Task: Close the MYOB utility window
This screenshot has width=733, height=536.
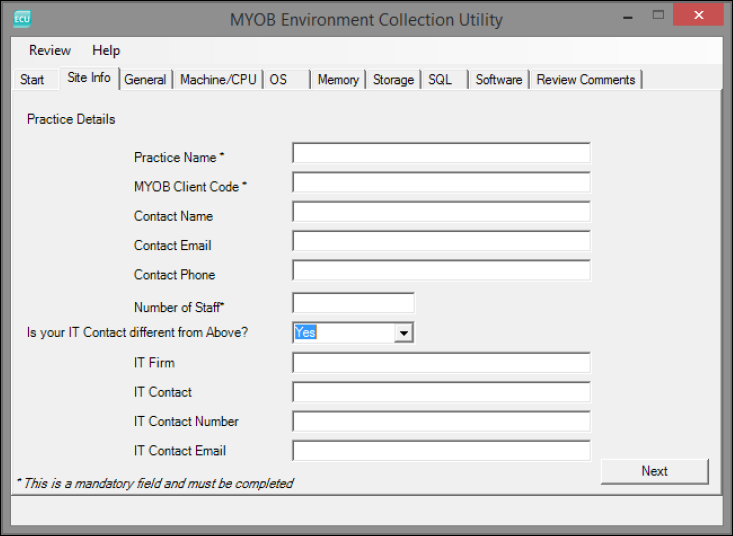Action: pyautogui.click(x=699, y=17)
